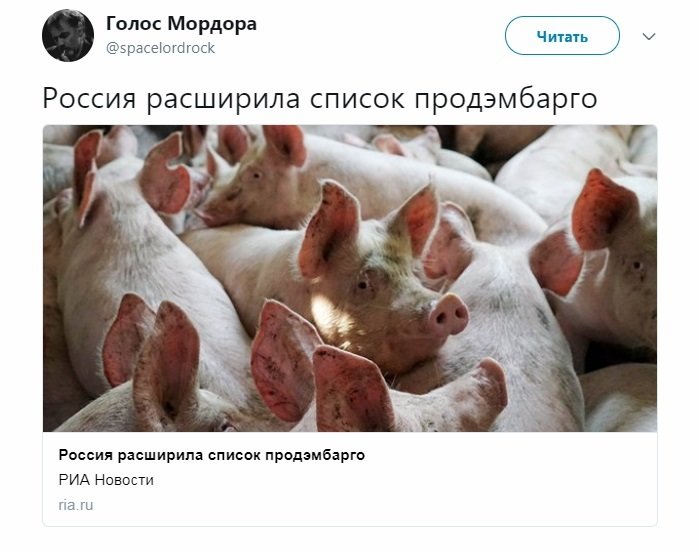Click the snout of the central pig

click(x=448, y=315)
